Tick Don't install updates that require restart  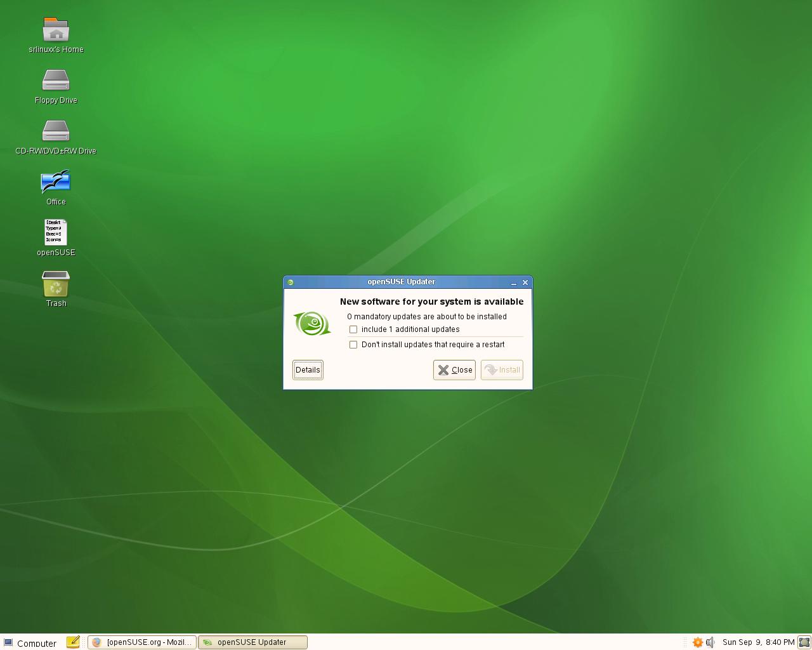353,345
